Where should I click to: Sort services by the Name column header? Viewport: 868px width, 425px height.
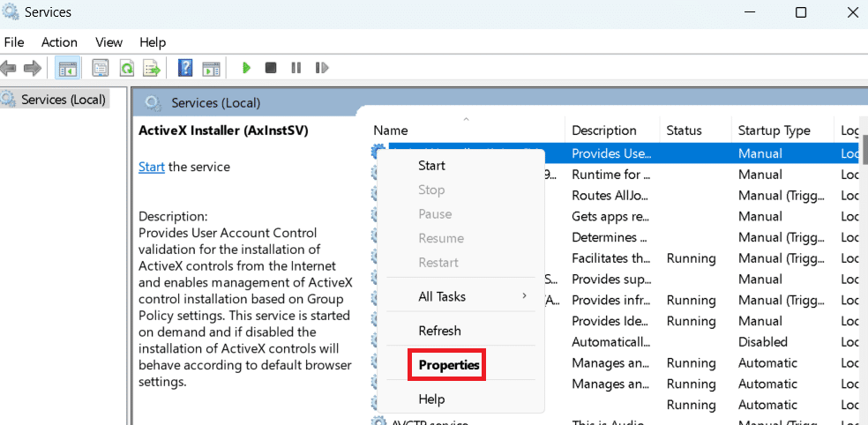tap(391, 130)
